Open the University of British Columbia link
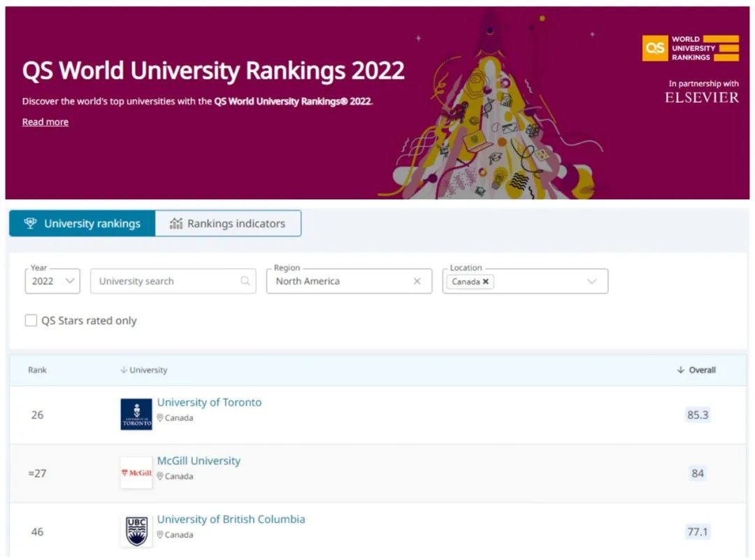The width and height of the screenshot is (755, 560). point(231,519)
